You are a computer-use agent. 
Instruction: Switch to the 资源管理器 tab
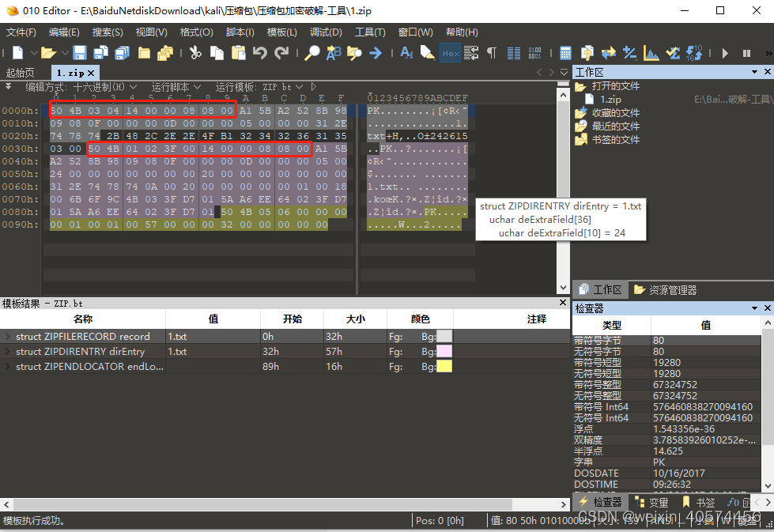[666, 290]
